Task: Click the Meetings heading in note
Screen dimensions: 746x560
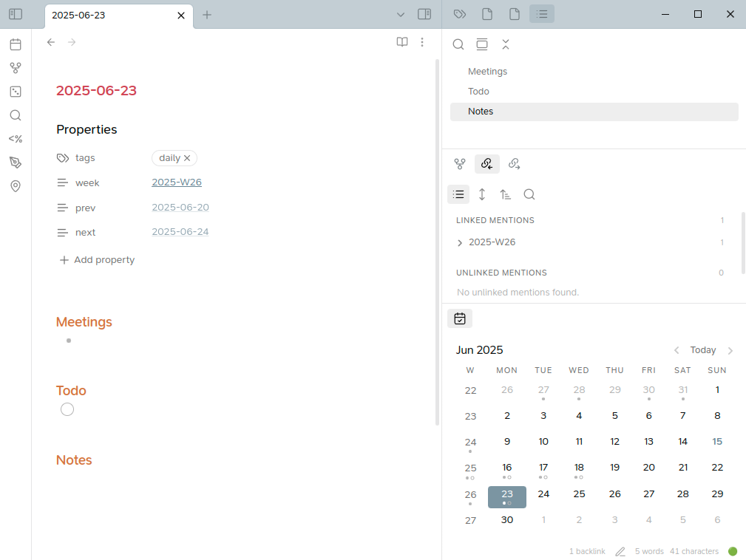Action: 84,322
